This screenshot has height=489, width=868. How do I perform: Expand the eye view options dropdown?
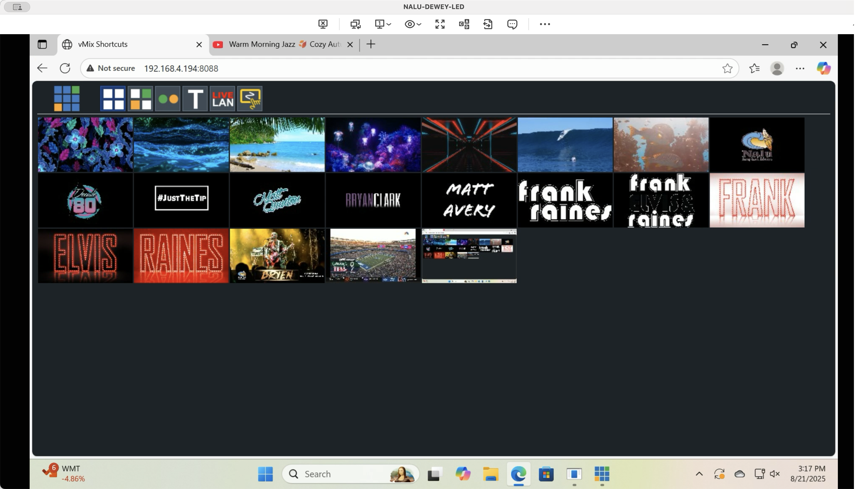tap(413, 24)
